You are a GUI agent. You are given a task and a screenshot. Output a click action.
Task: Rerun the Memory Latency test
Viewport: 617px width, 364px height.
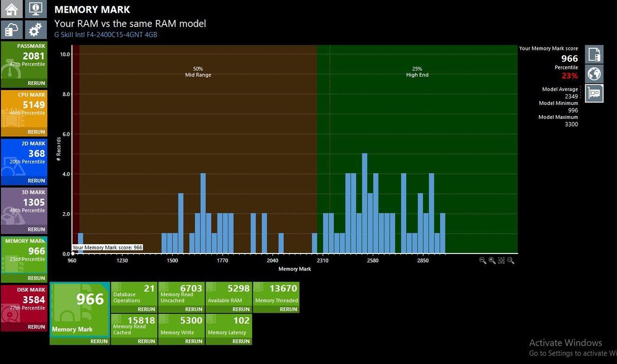241,341
